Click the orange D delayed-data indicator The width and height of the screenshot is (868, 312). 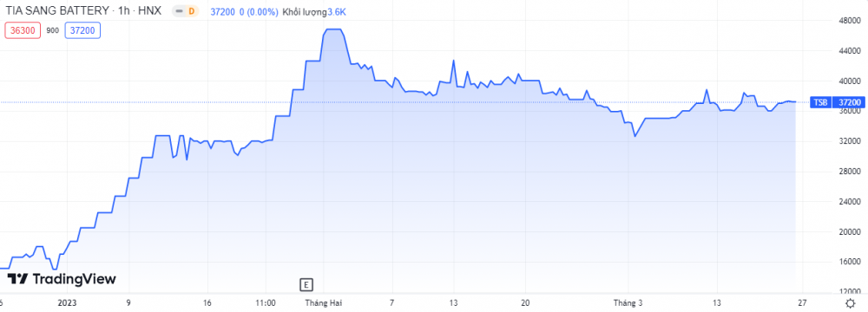coord(192,11)
